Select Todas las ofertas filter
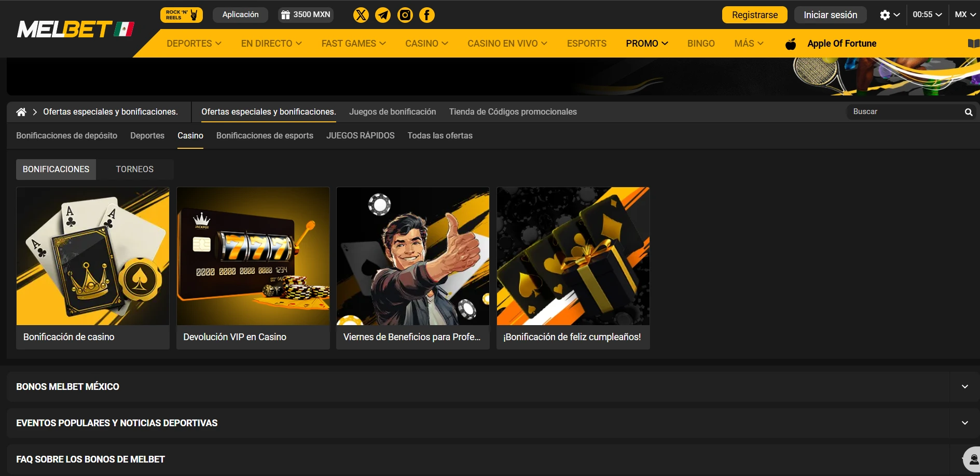The height and width of the screenshot is (476, 980). 440,136
